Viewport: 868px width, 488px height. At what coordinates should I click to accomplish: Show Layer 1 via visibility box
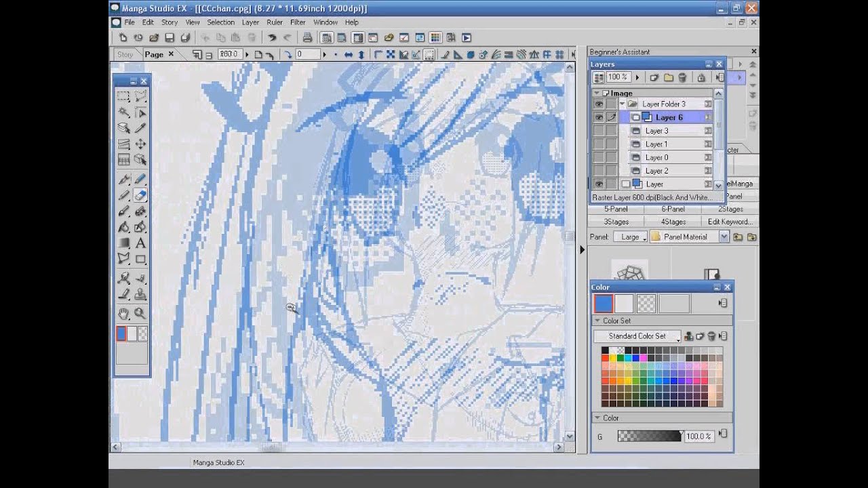[x=599, y=144]
